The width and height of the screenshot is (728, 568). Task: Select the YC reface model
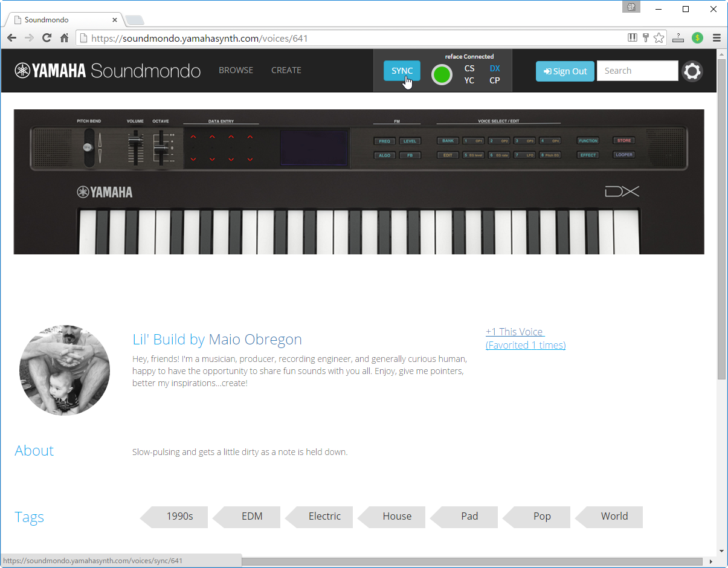click(x=469, y=80)
